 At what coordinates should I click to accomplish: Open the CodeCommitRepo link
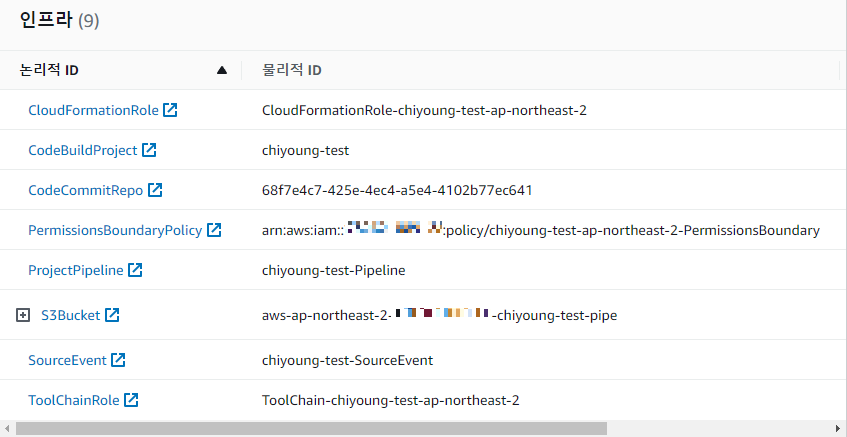tap(85, 190)
